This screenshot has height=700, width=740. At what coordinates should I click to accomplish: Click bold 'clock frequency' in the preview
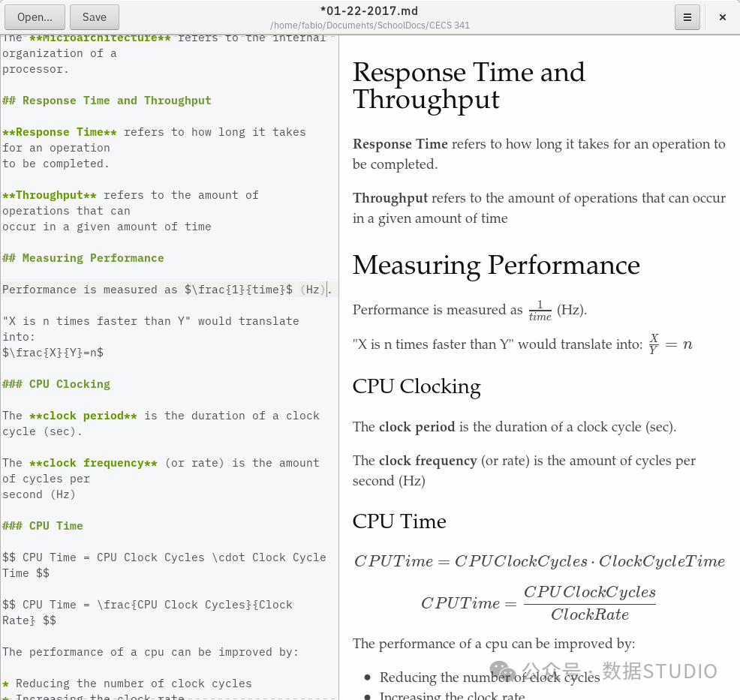428,461
